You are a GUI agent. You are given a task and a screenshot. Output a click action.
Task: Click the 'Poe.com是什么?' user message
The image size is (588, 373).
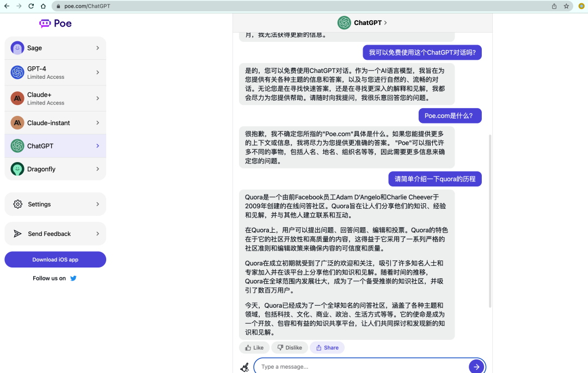click(x=450, y=116)
